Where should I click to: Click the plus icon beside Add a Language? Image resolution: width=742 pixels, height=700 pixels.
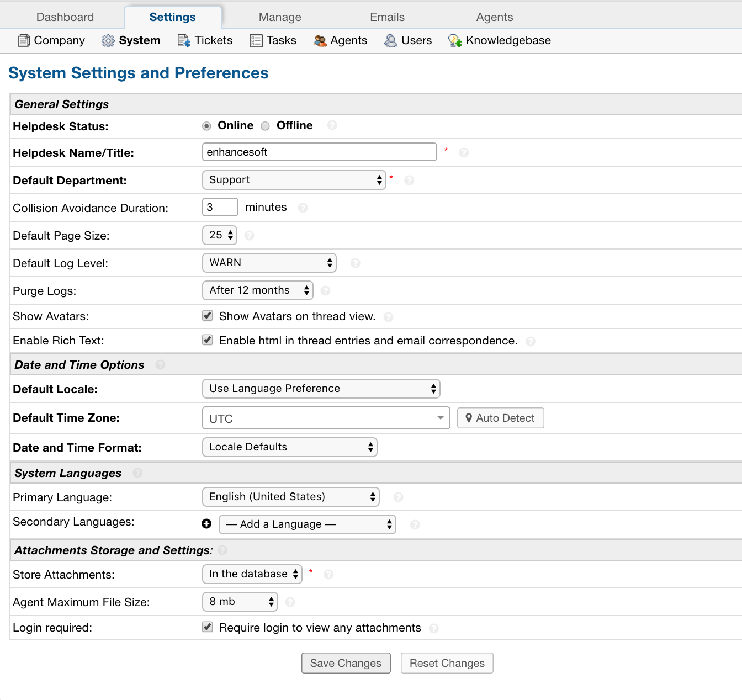click(x=206, y=524)
